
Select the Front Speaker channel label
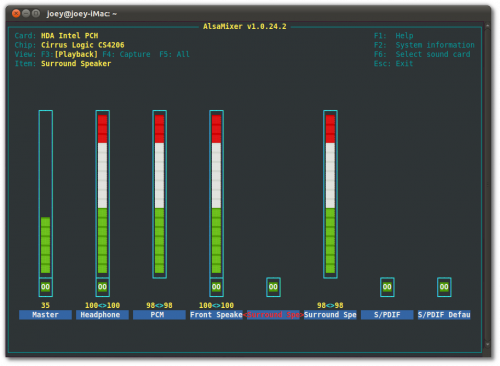pos(216,315)
